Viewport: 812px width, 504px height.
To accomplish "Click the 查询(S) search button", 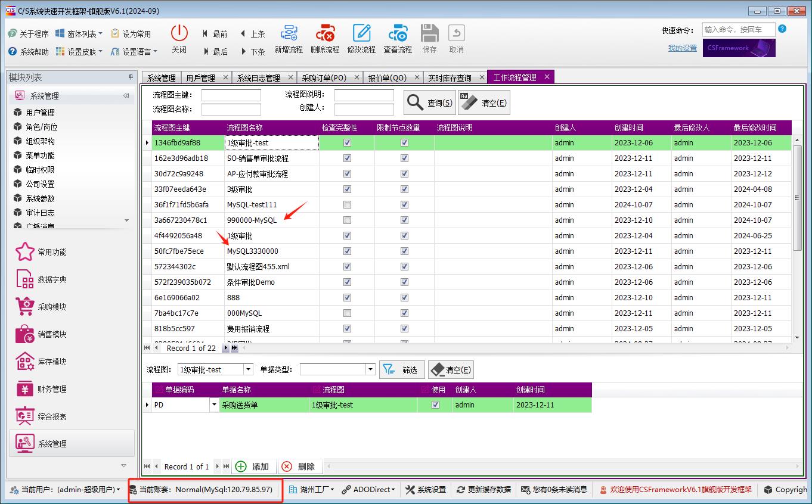I will 430,103.
